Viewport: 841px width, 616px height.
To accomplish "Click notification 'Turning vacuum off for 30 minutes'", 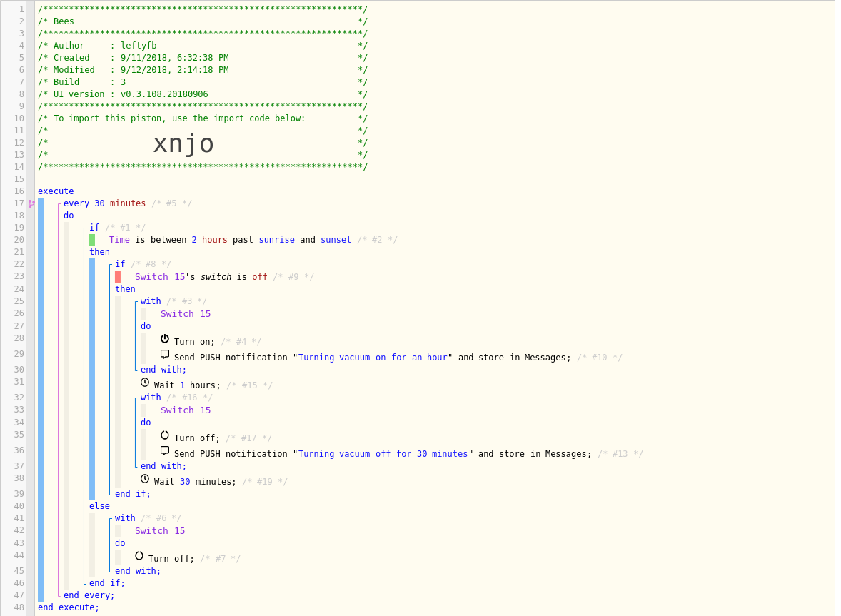I will 383,453.
